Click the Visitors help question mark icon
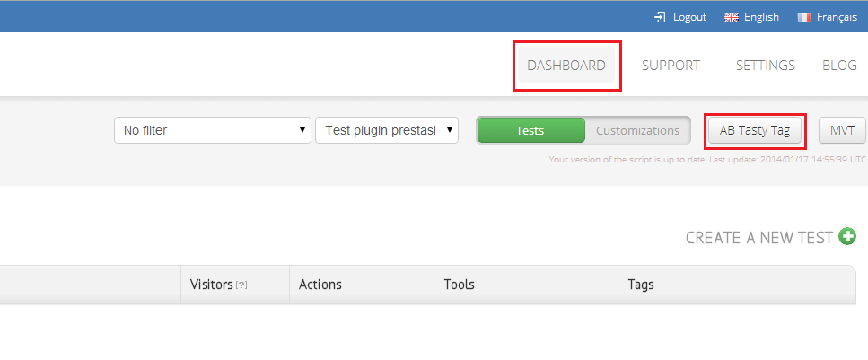The image size is (868, 360). 241,285
